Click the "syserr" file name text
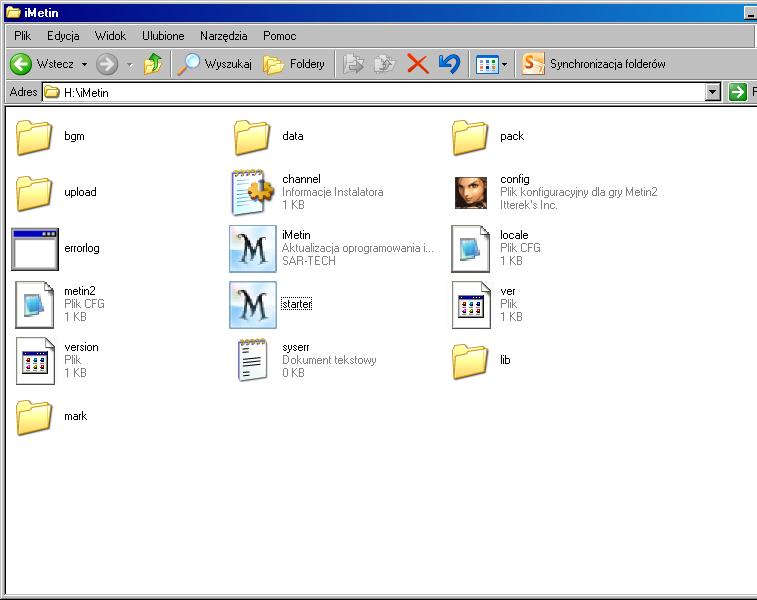757x600 pixels. (x=295, y=347)
